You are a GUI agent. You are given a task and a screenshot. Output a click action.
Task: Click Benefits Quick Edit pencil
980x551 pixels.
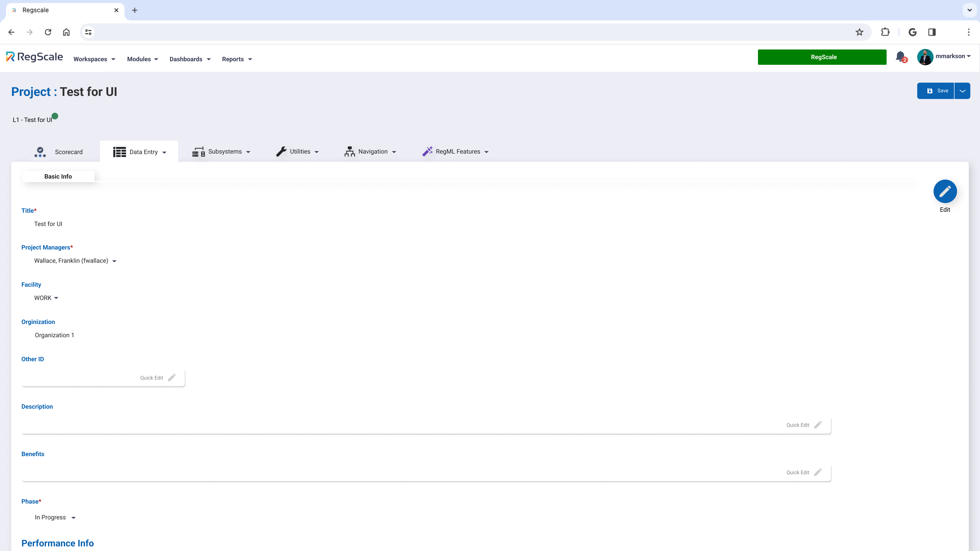[818, 472]
